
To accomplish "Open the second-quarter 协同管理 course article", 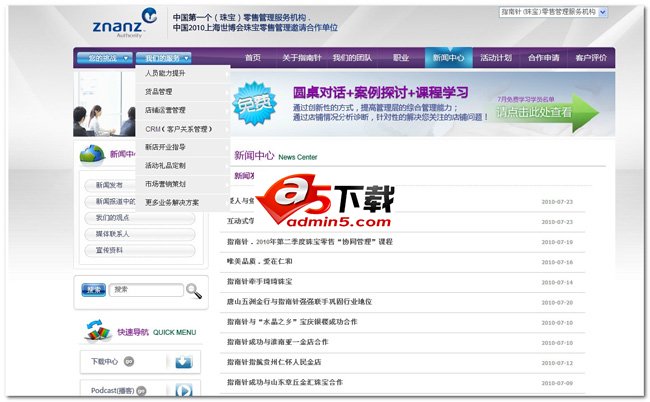I will pos(310,242).
